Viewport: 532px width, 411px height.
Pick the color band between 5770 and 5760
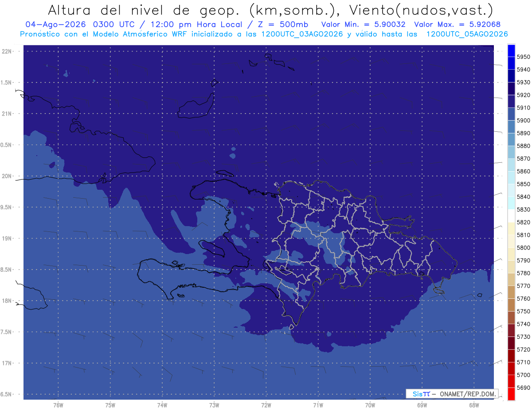[x=511, y=292]
